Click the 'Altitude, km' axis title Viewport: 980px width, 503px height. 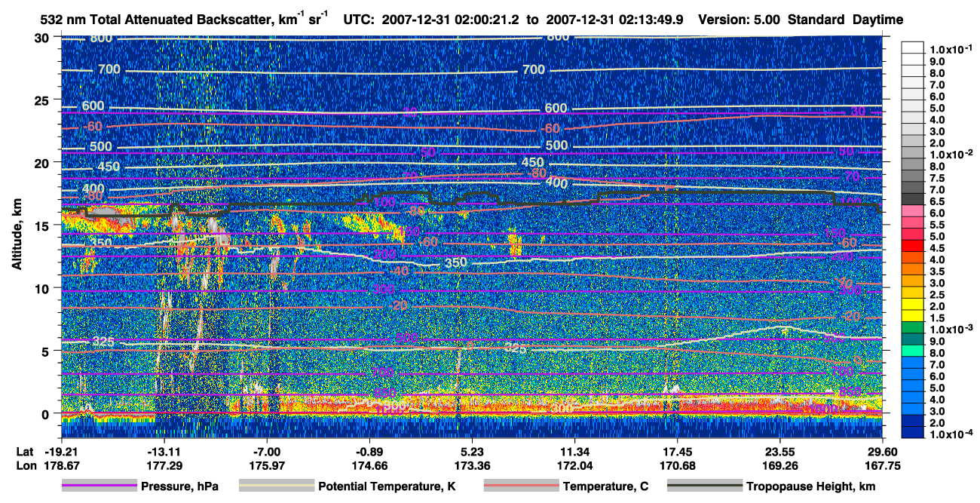(17, 234)
